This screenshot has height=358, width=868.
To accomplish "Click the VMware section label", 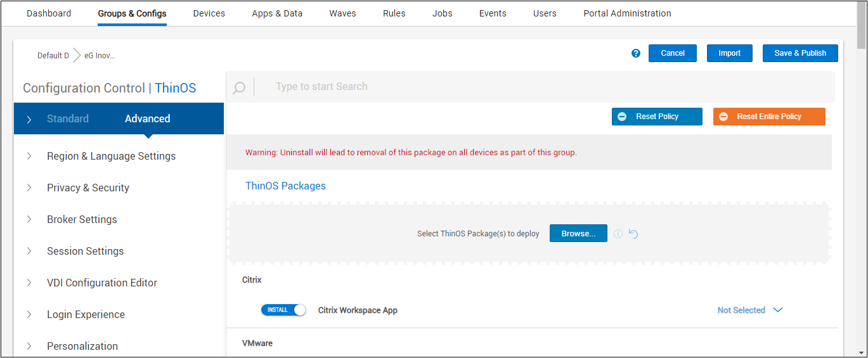I will (x=257, y=343).
